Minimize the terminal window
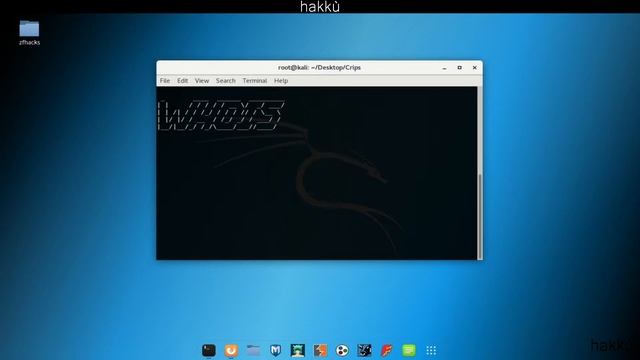 pos(444,68)
